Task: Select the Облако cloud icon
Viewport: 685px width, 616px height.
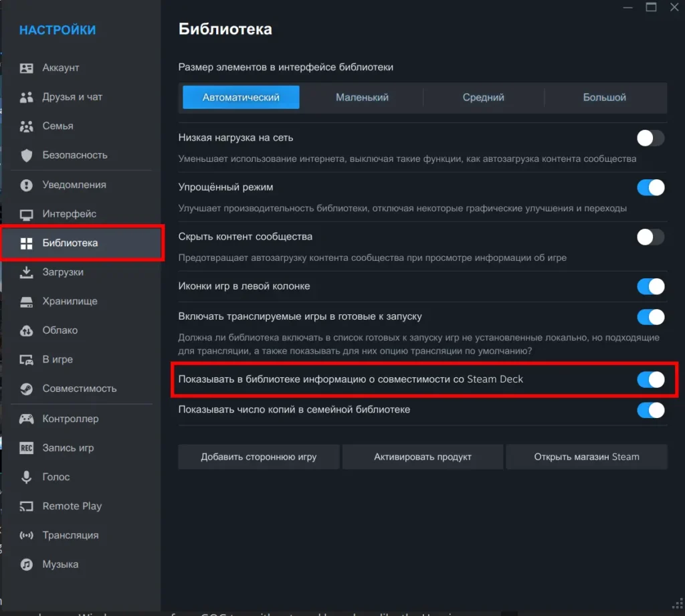Action: pyautogui.click(x=26, y=330)
